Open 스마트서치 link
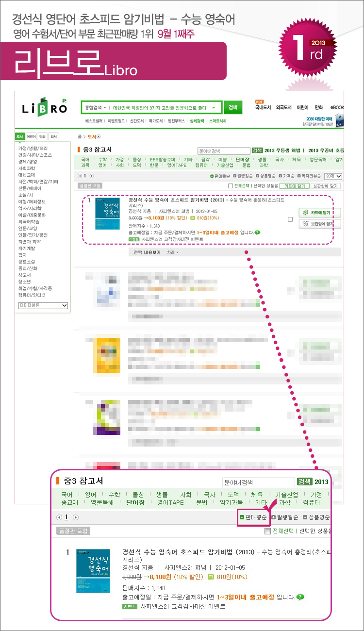This screenshot has height=631, width=364. tap(217, 120)
